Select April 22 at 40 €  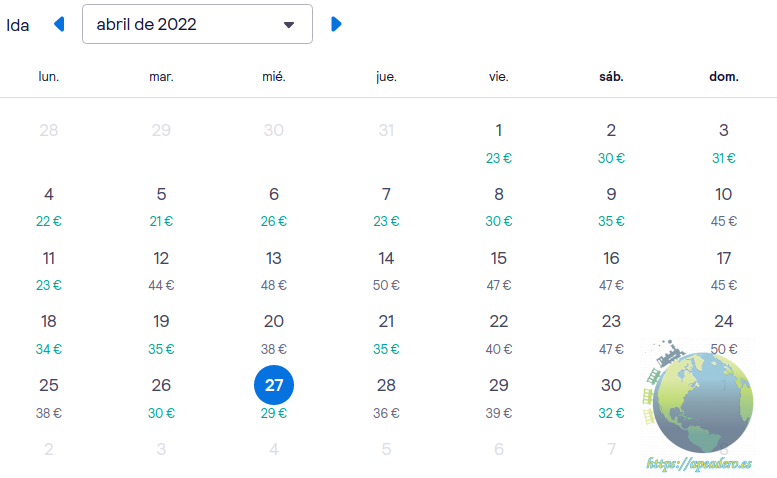[499, 333]
